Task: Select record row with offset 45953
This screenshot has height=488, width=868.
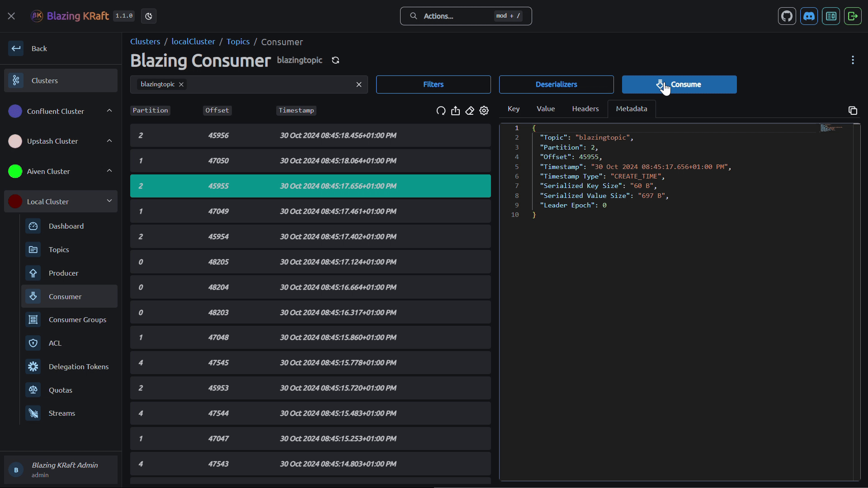Action: [310, 388]
